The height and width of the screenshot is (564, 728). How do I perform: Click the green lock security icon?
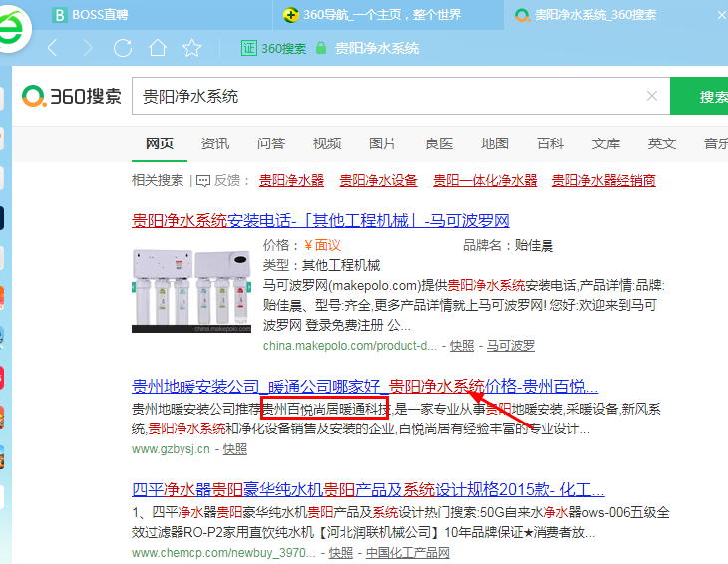pyautogui.click(x=321, y=48)
